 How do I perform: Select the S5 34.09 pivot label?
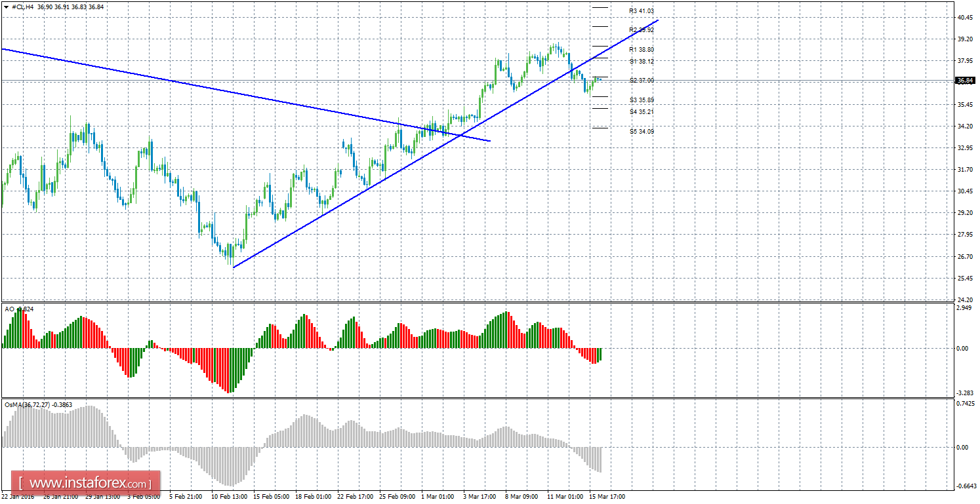642,132
